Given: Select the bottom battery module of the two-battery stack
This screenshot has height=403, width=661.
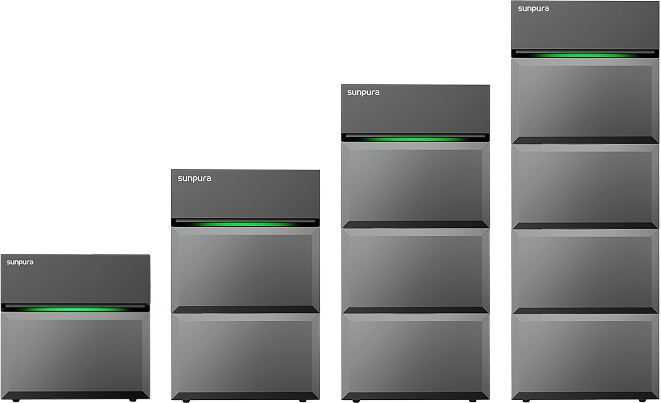Looking at the screenshot, I should click(246, 357).
